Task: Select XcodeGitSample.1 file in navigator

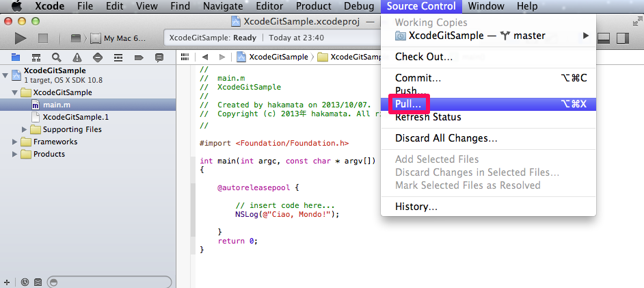Action: coord(75,117)
